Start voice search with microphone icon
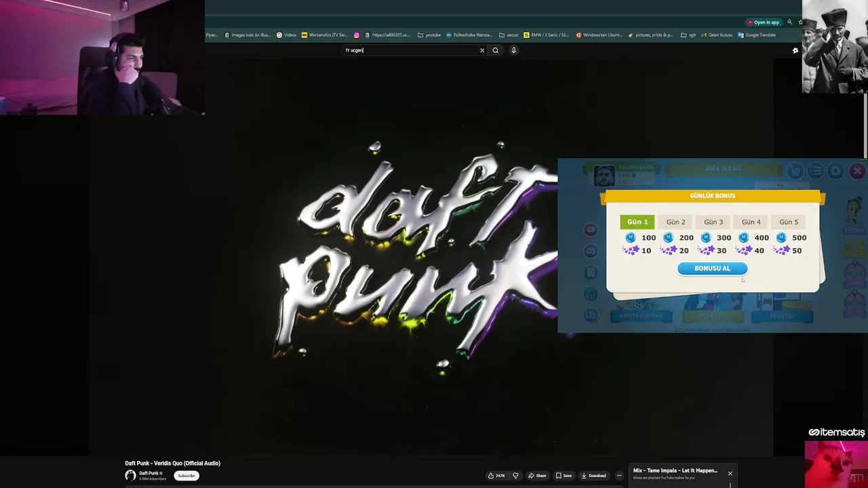This screenshot has height=488, width=868. 513,50
